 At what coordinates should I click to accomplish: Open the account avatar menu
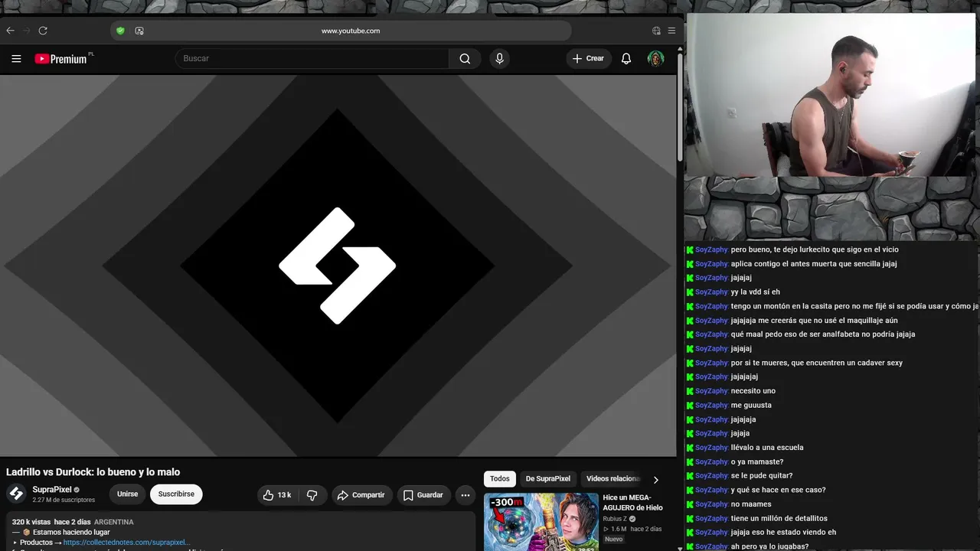click(x=655, y=58)
